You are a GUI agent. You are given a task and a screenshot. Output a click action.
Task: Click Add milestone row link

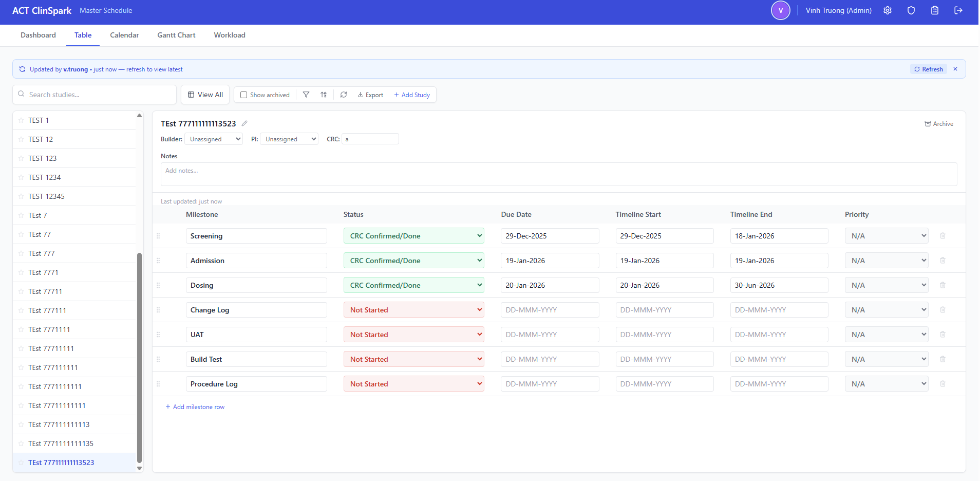pos(195,406)
